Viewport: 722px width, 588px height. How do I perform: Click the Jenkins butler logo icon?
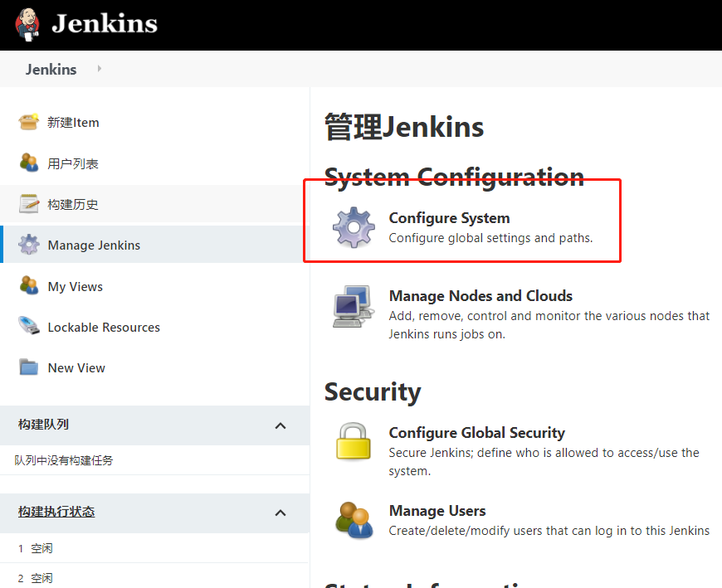[27, 24]
